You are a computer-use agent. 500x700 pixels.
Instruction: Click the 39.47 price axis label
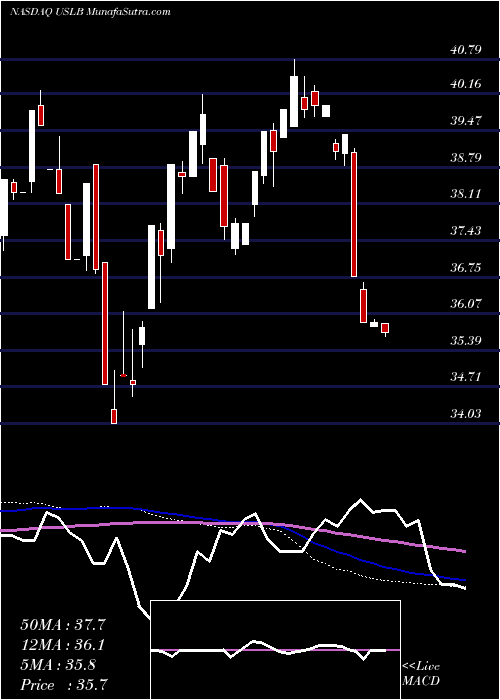465,121
